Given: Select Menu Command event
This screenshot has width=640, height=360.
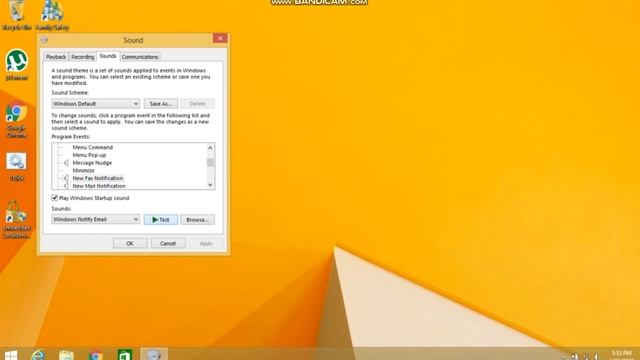Looking at the screenshot, I should 93,147.
